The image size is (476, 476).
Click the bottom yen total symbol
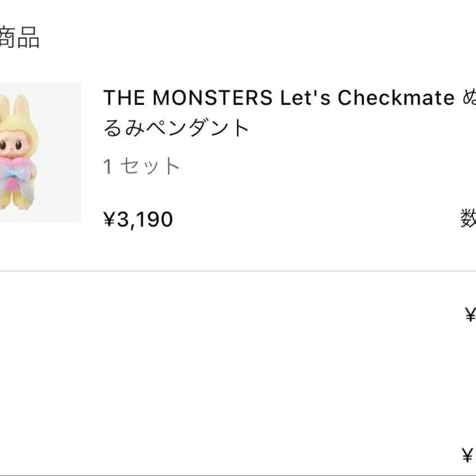point(468,455)
